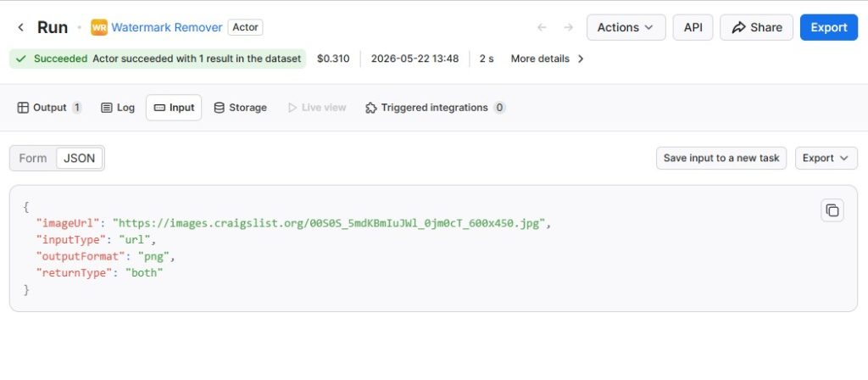Click the Share button
The height and width of the screenshot is (380, 868).
click(756, 27)
